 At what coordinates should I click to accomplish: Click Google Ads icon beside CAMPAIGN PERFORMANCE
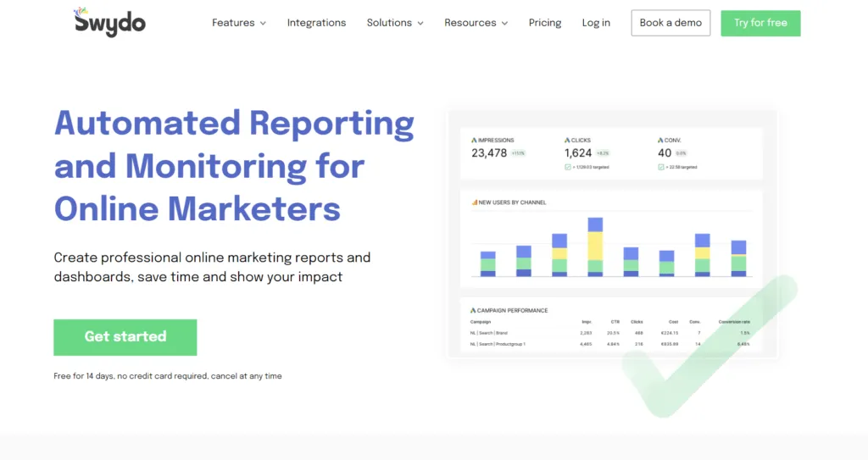473,311
